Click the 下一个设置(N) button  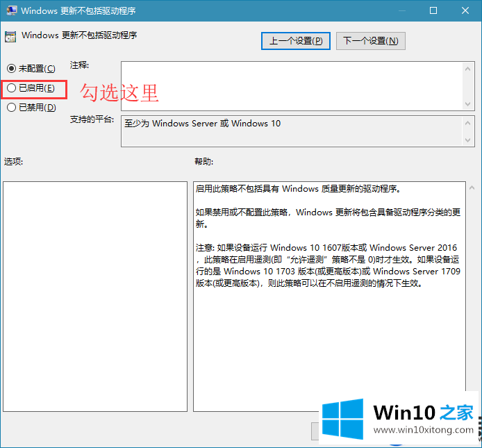point(371,41)
